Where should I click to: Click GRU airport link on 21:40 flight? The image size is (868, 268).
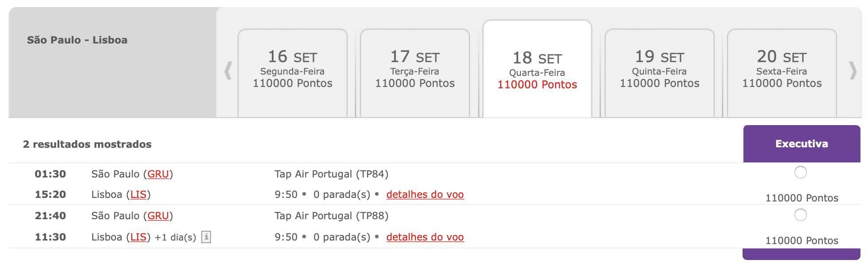(x=158, y=216)
